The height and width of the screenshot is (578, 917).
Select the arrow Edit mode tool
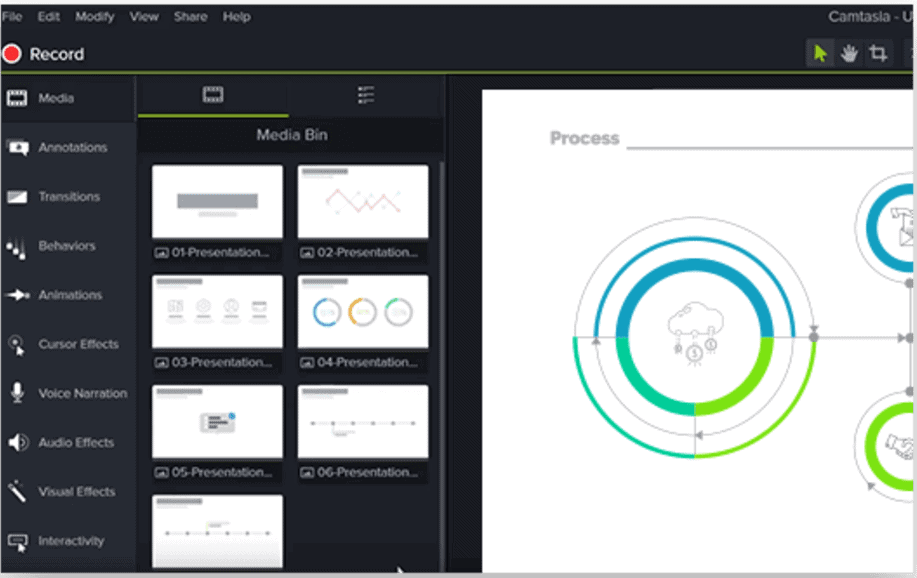(820, 54)
